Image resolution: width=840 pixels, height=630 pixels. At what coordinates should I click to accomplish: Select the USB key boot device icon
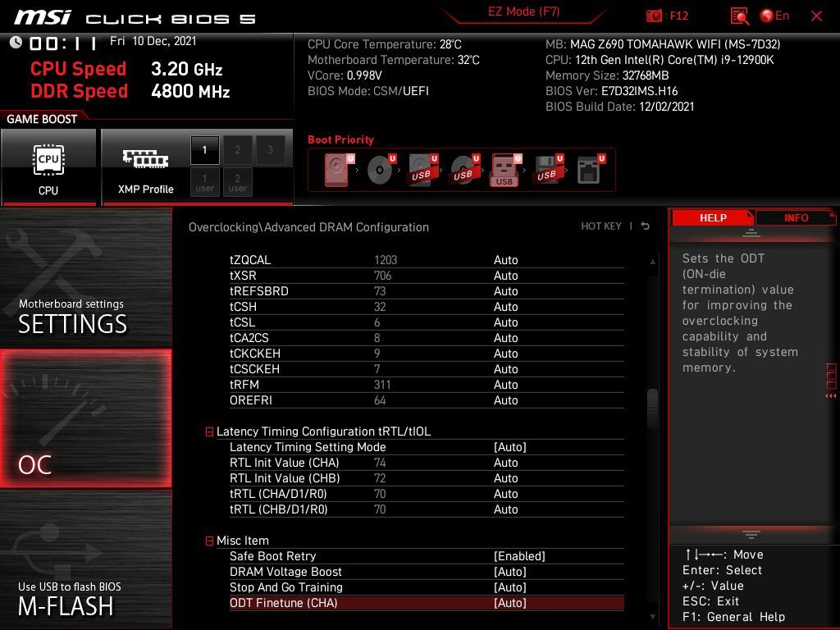505,170
